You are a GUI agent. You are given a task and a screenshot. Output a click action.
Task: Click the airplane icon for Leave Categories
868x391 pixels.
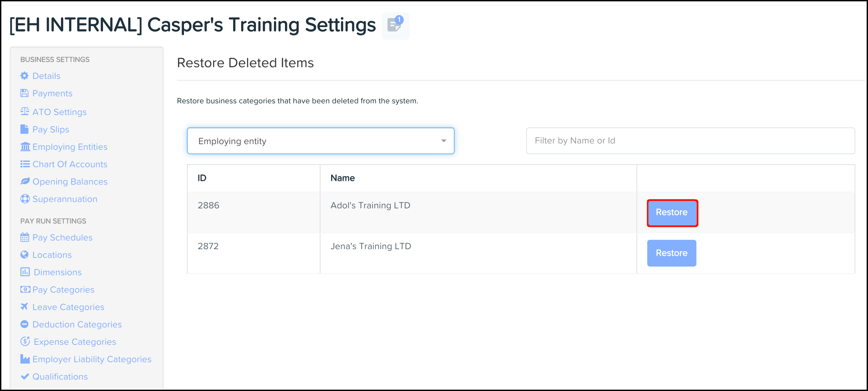click(24, 307)
